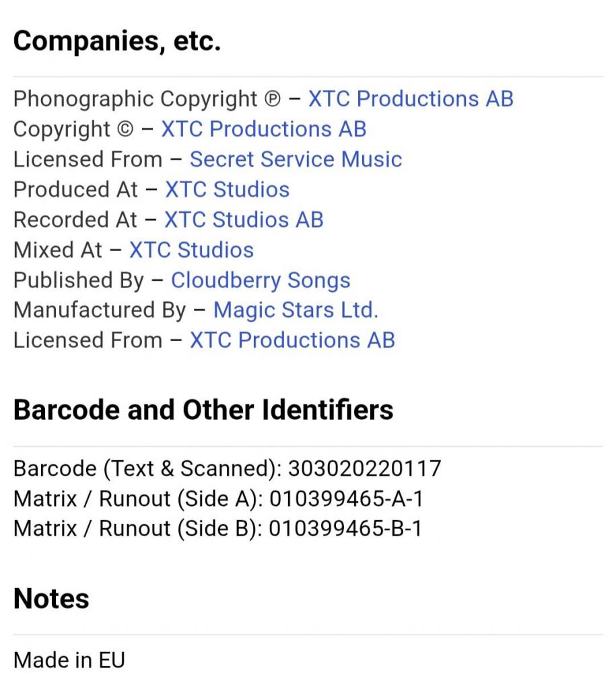
Task: Open XTC Productions AB phonographic copyright link
Action: click(411, 99)
